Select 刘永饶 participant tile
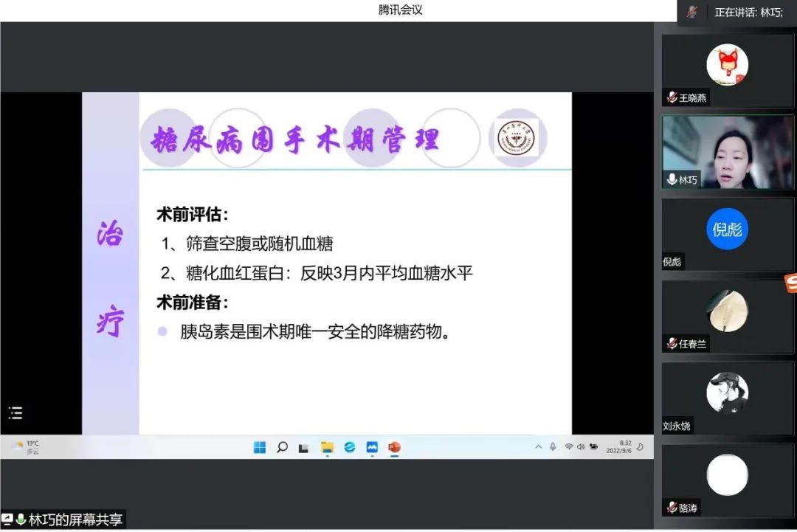This screenshot has height=532, width=797. (727, 397)
